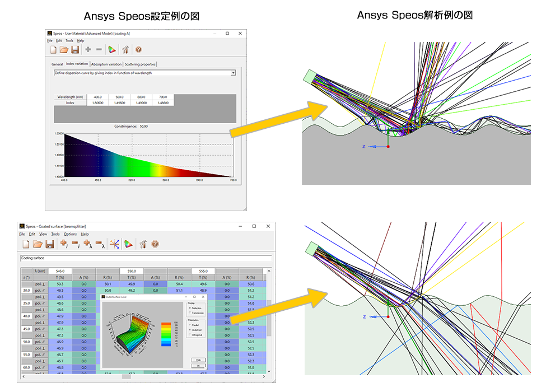
Task: Click the 45.0 incidence angle cell
Action: (26, 329)
